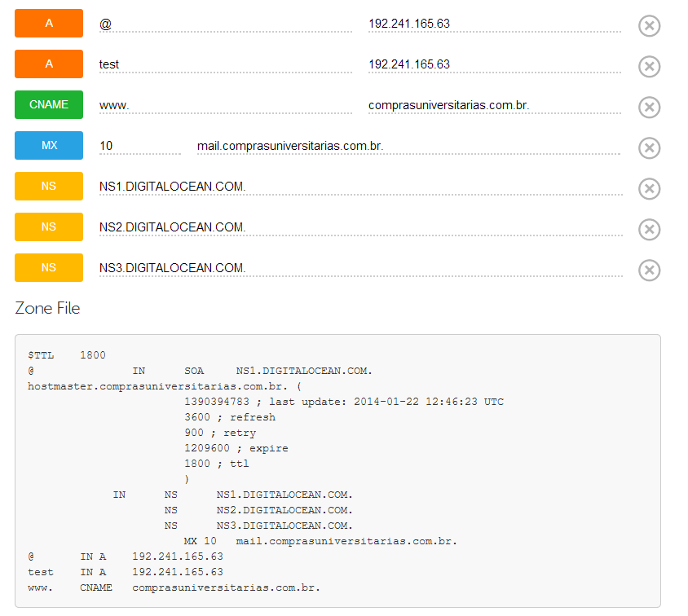
Task: Click the 900 ; retry line
Action: pos(220,433)
